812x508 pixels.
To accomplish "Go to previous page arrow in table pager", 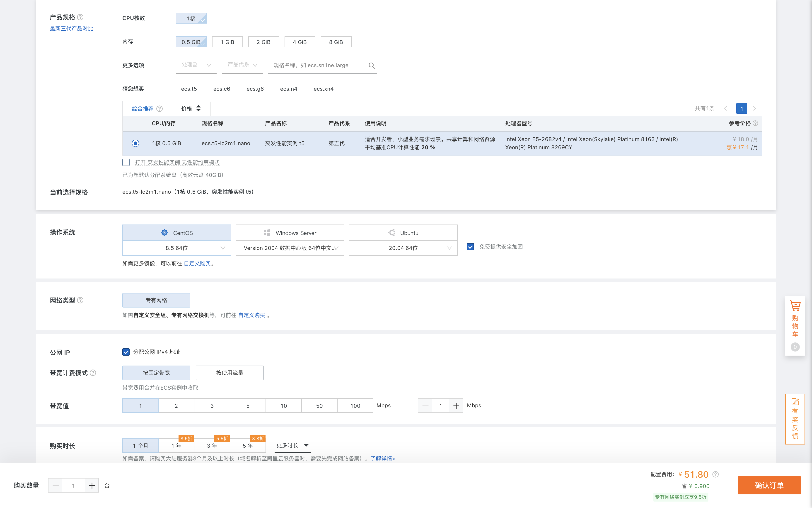I will point(725,108).
